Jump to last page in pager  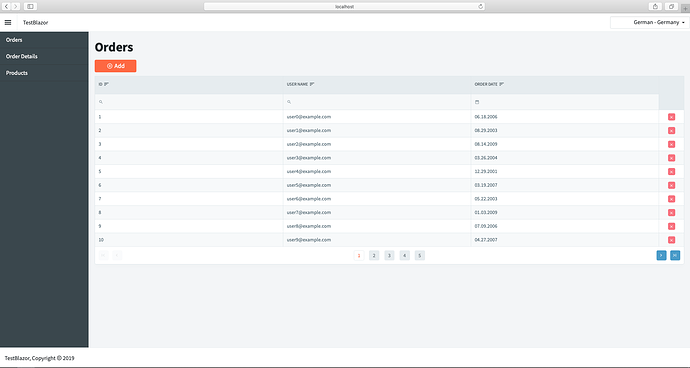pyautogui.click(x=675, y=255)
